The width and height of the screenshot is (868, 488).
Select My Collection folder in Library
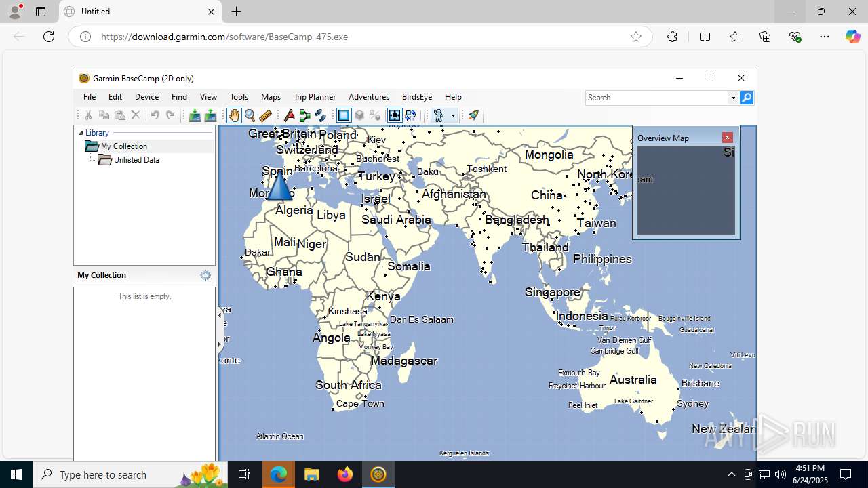pos(123,146)
